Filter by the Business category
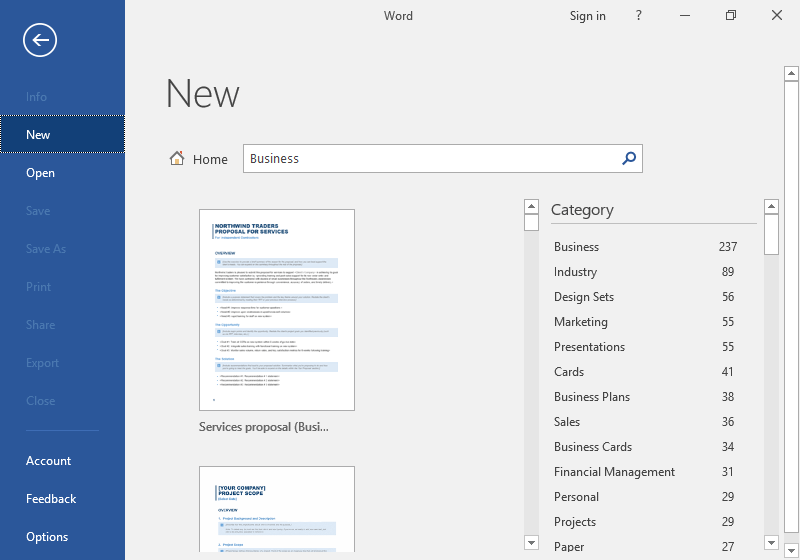 (646, 246)
